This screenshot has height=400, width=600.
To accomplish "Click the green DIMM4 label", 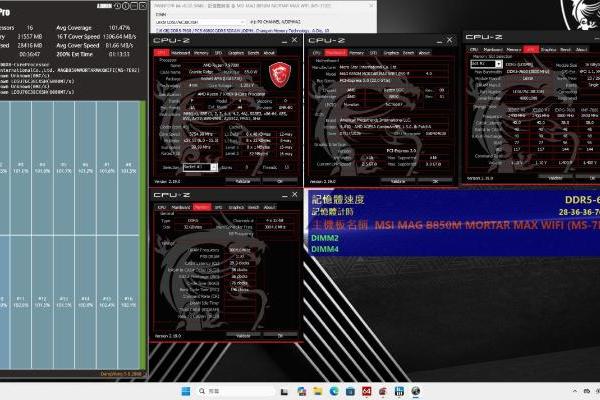I will pos(325,249).
